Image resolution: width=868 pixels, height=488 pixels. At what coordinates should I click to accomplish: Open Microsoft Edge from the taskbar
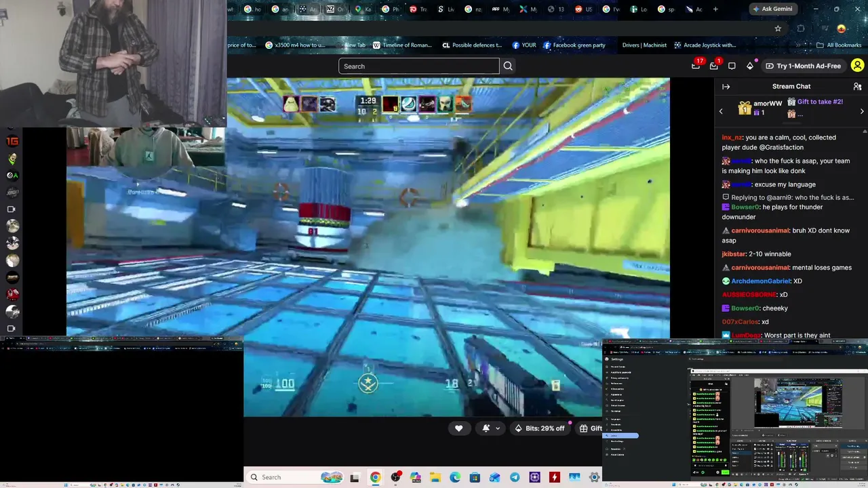click(455, 477)
